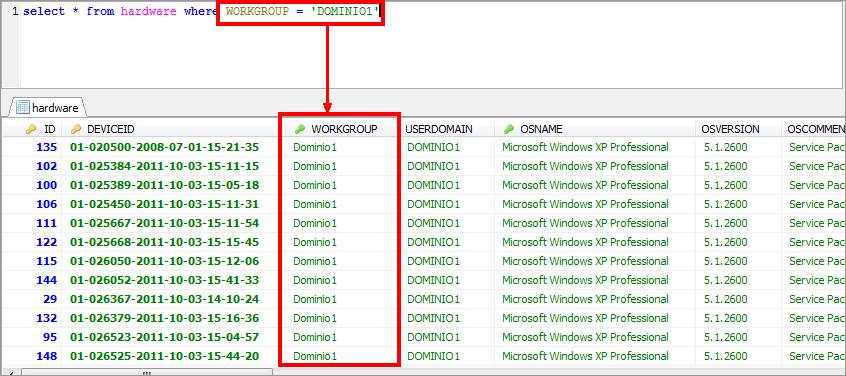Select device 01-025668-2011-10-03-15-15-45
846x376 pixels.
click(165, 242)
